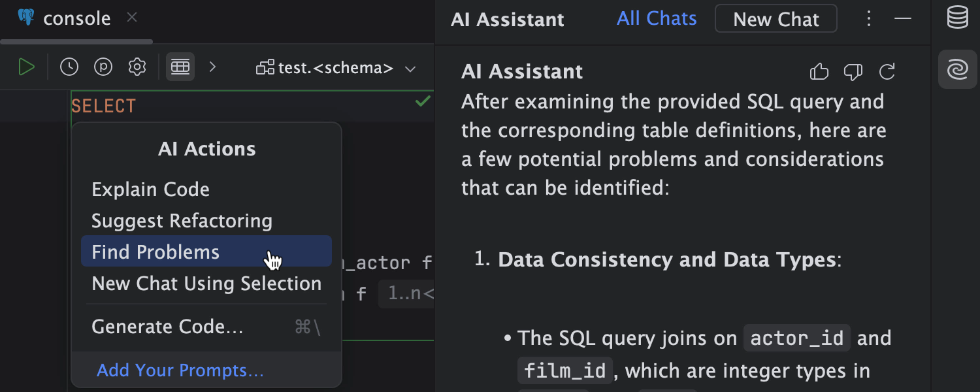This screenshot has height=392, width=980.
Task: Run the query with the green Execute icon
Action: 26,67
